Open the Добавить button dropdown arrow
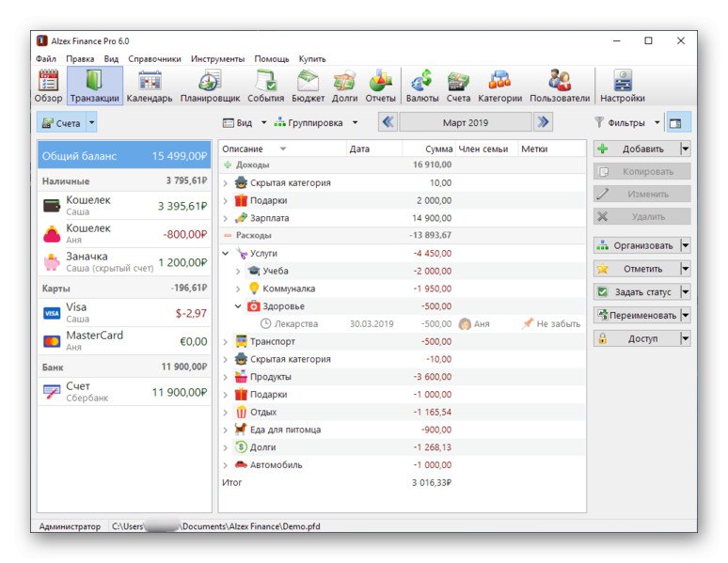This screenshot has height=563, width=728. [686, 149]
